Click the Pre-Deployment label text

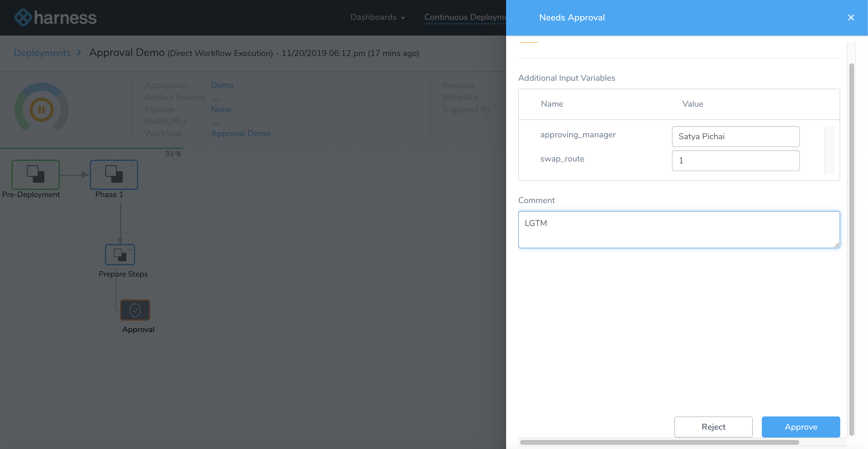[x=31, y=195]
